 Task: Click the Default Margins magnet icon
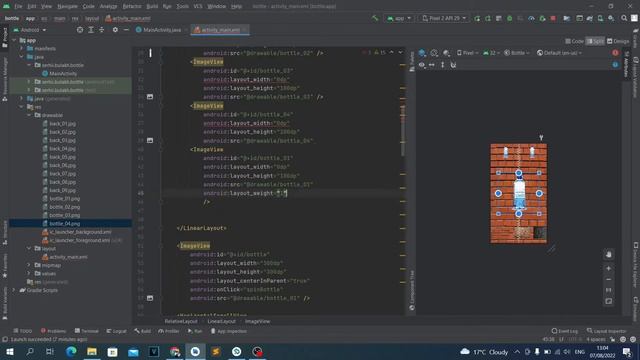pos(453,64)
